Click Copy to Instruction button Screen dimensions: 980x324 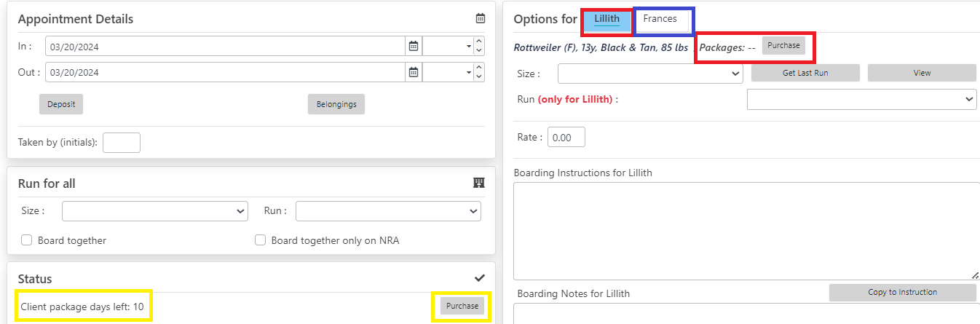click(x=903, y=292)
